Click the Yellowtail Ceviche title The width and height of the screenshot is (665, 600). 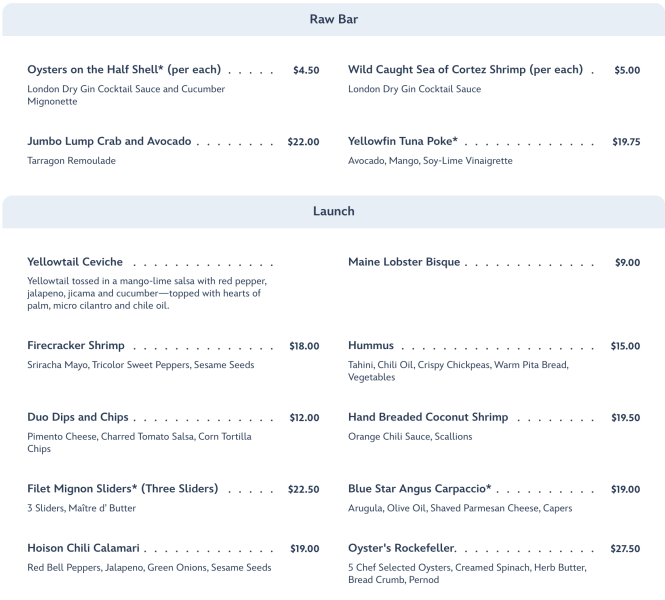point(75,262)
